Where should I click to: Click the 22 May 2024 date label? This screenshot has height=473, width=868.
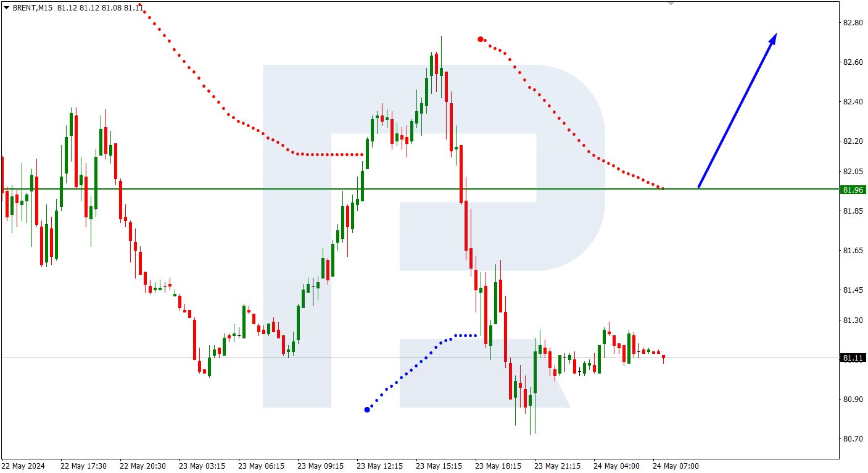point(23,466)
